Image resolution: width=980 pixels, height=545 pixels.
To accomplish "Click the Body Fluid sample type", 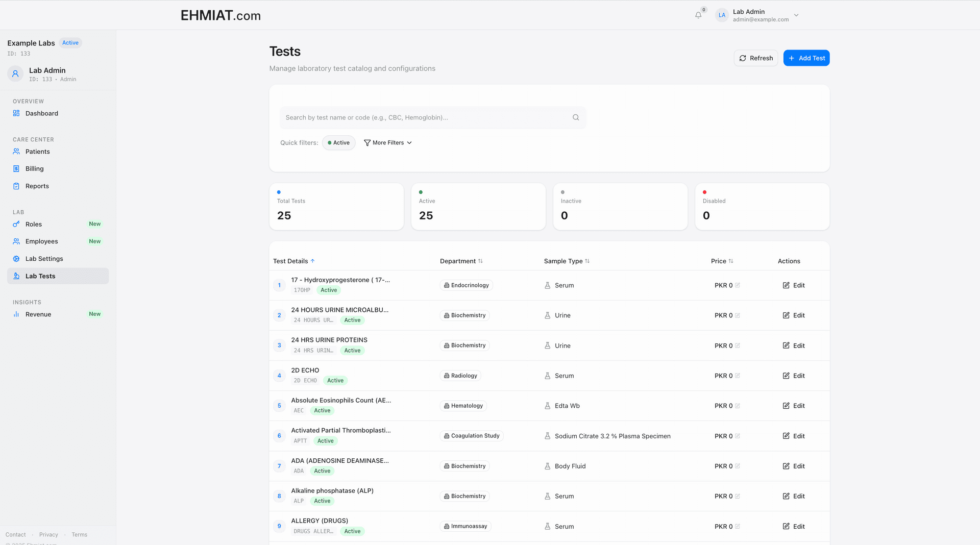I will [x=570, y=466].
